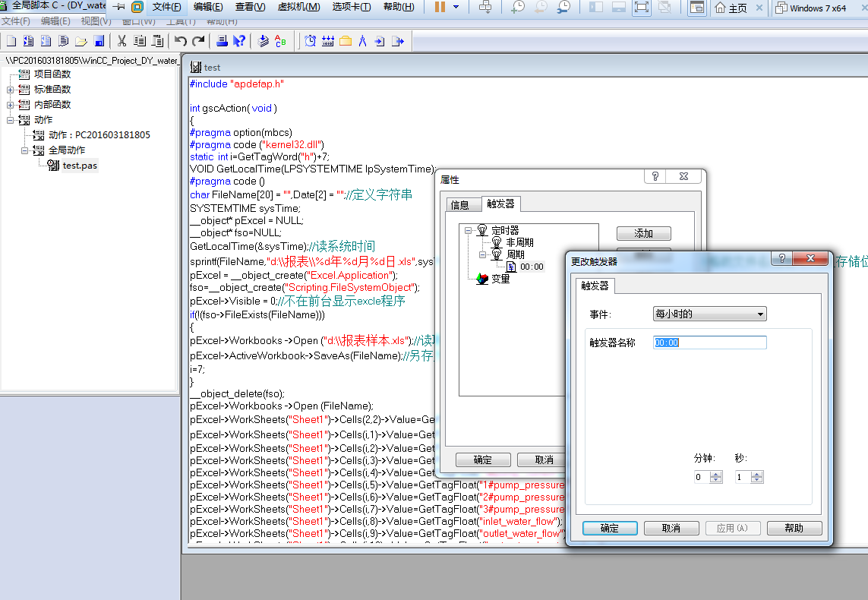Image resolution: width=868 pixels, height=600 pixels.
Task: Confirm trigger changes with the 确定 button
Action: 610,528
